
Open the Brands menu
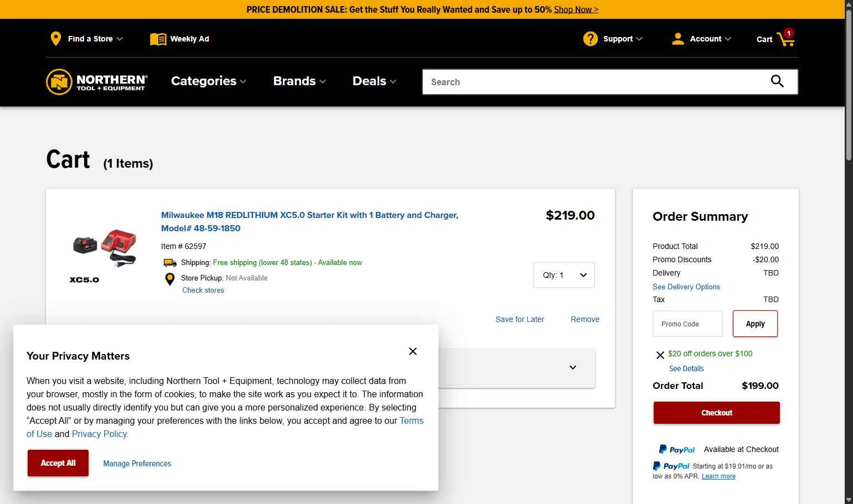click(x=299, y=81)
